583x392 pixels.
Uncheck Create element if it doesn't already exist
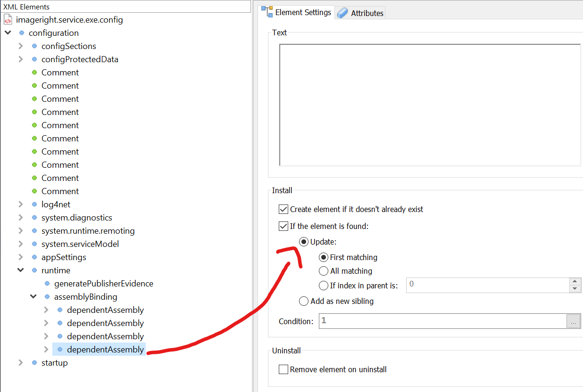(x=283, y=209)
